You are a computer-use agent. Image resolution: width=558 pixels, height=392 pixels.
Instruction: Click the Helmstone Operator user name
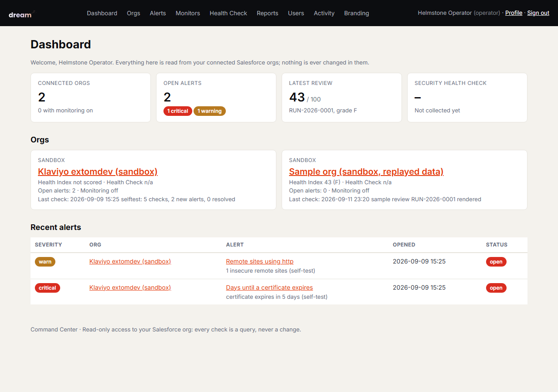(x=445, y=13)
